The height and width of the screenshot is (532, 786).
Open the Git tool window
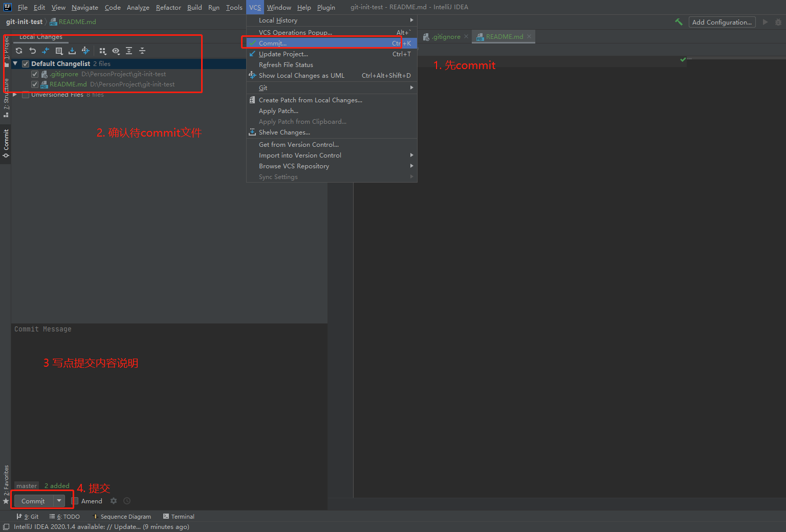tap(28, 517)
